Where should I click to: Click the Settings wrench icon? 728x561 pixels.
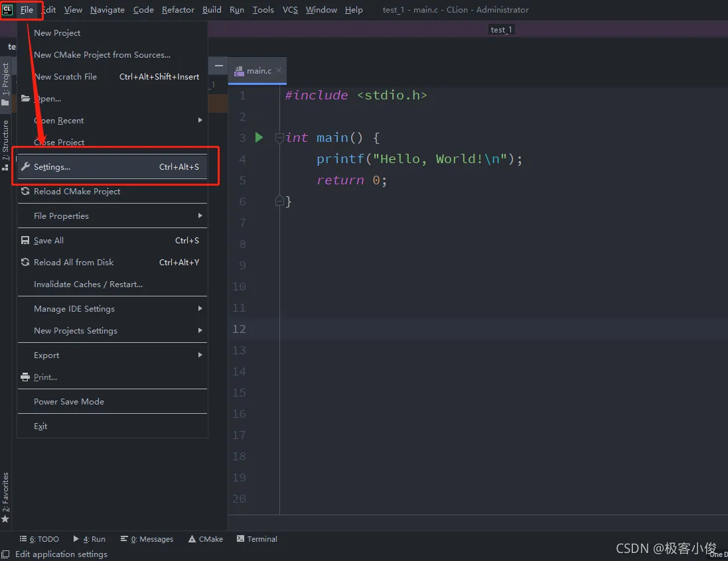(25, 166)
